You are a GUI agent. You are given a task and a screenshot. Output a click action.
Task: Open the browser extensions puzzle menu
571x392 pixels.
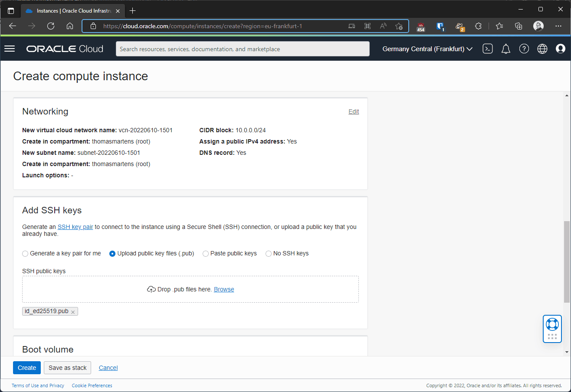478,26
